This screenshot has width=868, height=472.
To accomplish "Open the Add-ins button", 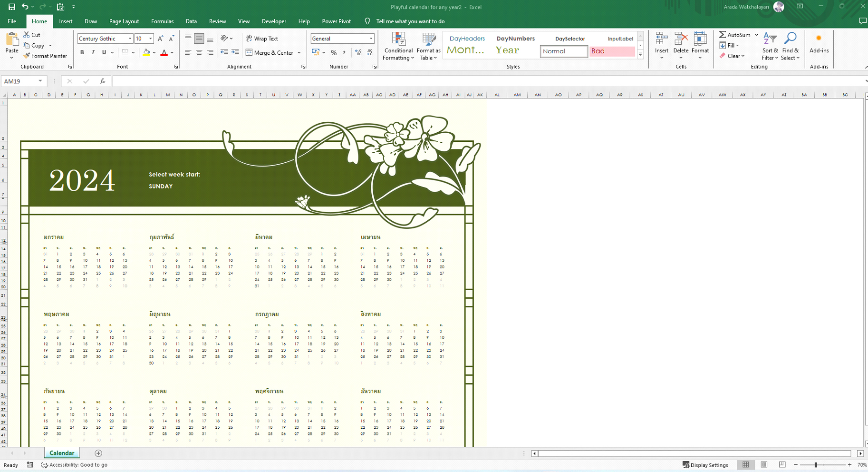I will (x=819, y=43).
